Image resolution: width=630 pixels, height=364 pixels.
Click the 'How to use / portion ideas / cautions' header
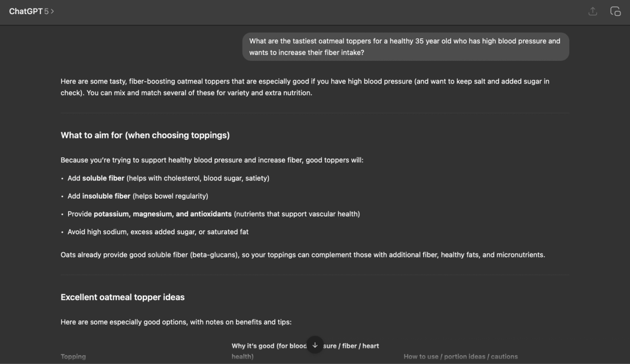[460, 356]
